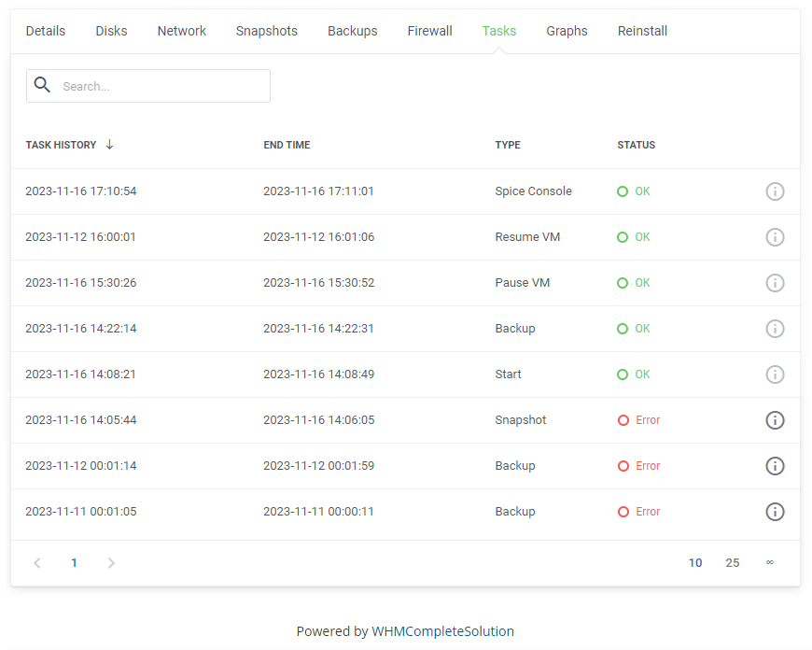Sort by STATUS column header

click(636, 145)
